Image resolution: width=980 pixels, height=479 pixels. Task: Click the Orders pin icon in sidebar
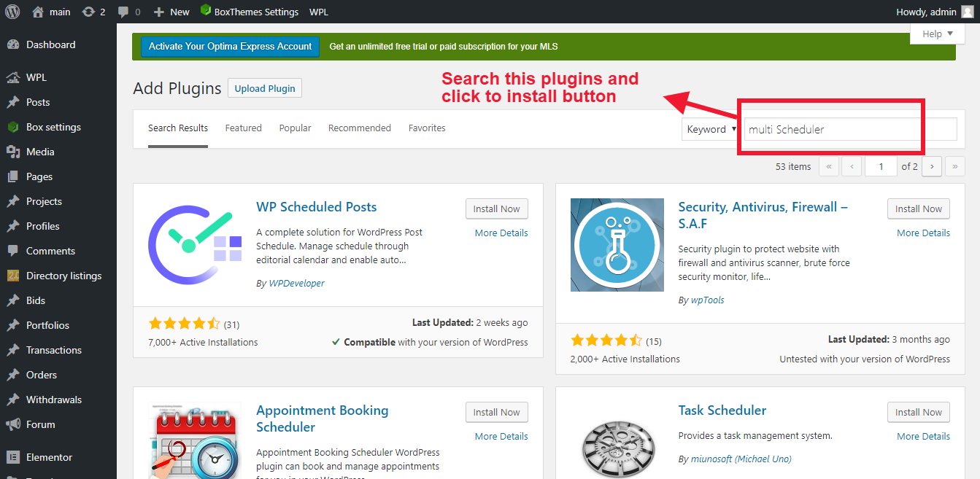click(x=12, y=375)
